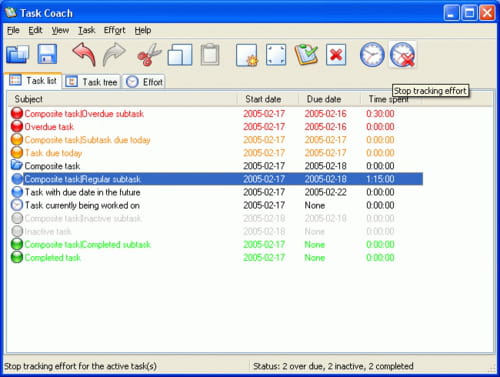Click the New task icon

click(247, 55)
